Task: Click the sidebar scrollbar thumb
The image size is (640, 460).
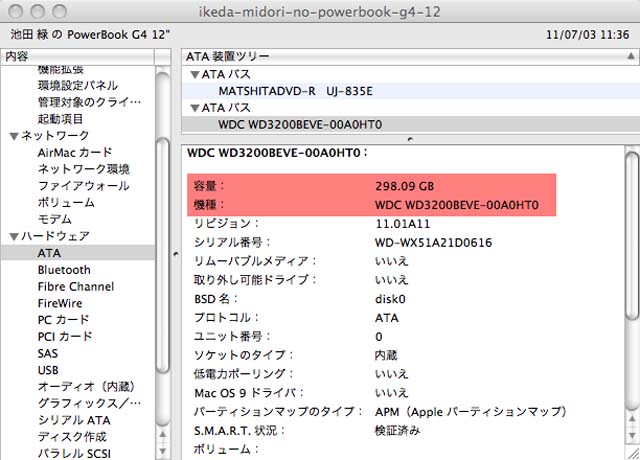Action: click(x=163, y=256)
